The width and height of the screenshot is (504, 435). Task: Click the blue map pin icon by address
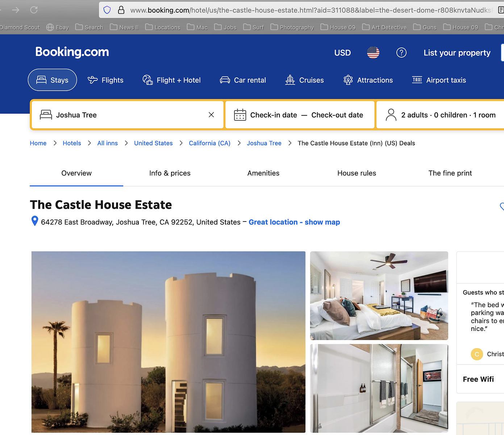pyautogui.click(x=35, y=221)
